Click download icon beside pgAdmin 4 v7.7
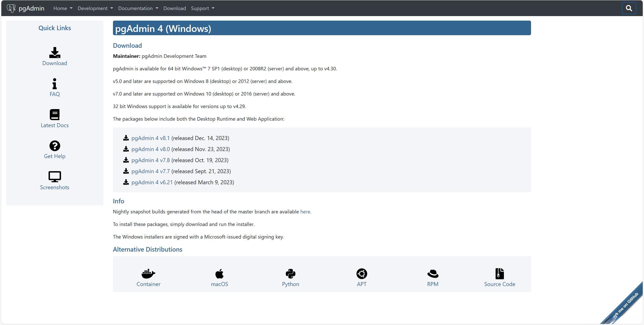The width and height of the screenshot is (644, 325). click(126, 171)
